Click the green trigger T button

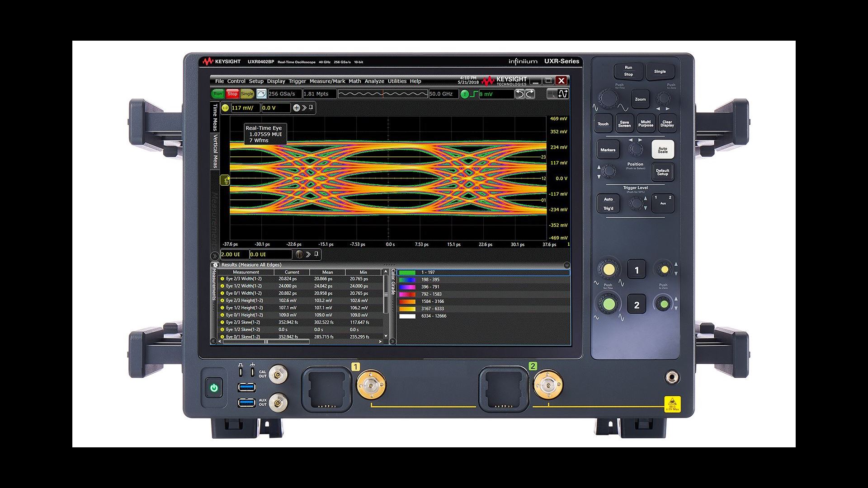tap(464, 94)
